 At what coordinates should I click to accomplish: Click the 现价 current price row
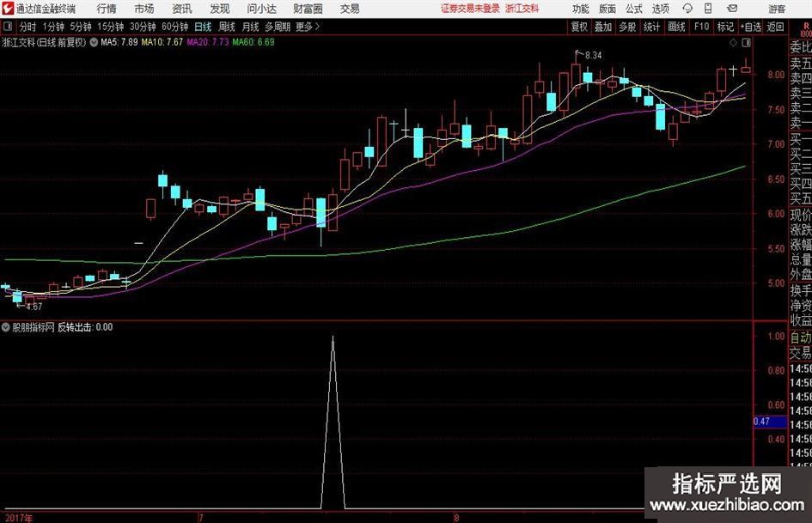801,215
